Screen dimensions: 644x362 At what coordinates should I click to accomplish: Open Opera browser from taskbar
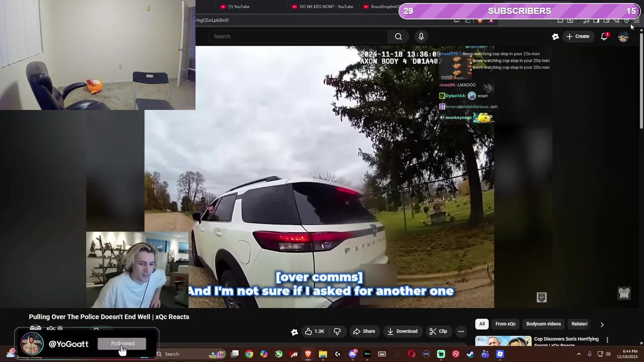coord(412,354)
